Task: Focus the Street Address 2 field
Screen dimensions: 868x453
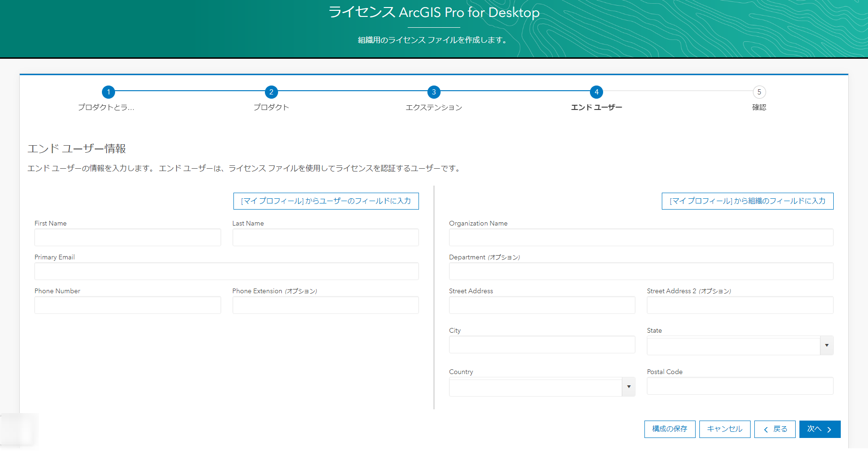Action: pos(740,305)
